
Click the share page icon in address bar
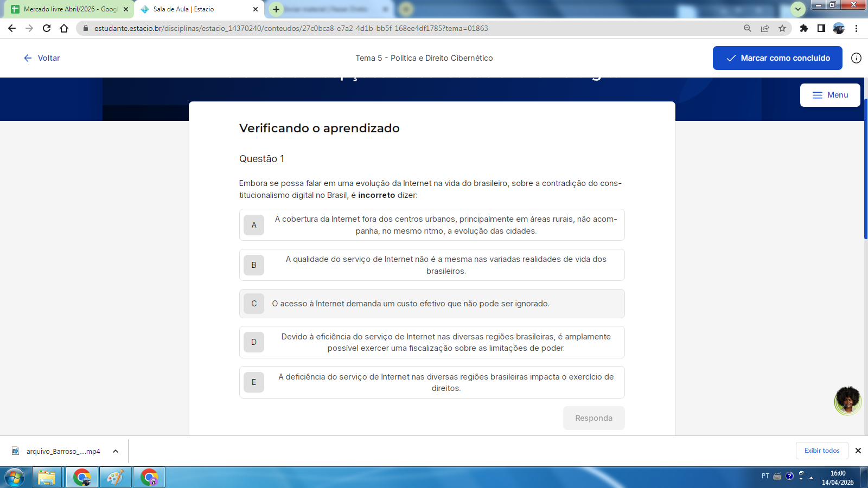point(765,28)
